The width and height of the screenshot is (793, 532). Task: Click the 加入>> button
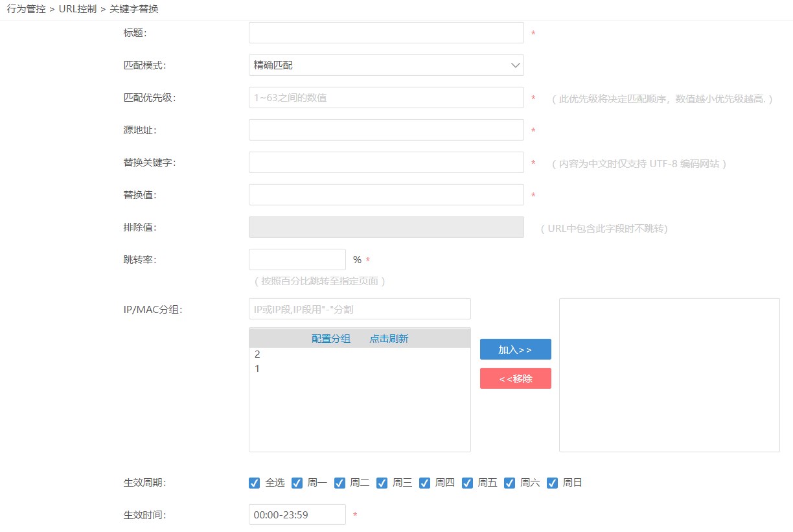(x=516, y=349)
